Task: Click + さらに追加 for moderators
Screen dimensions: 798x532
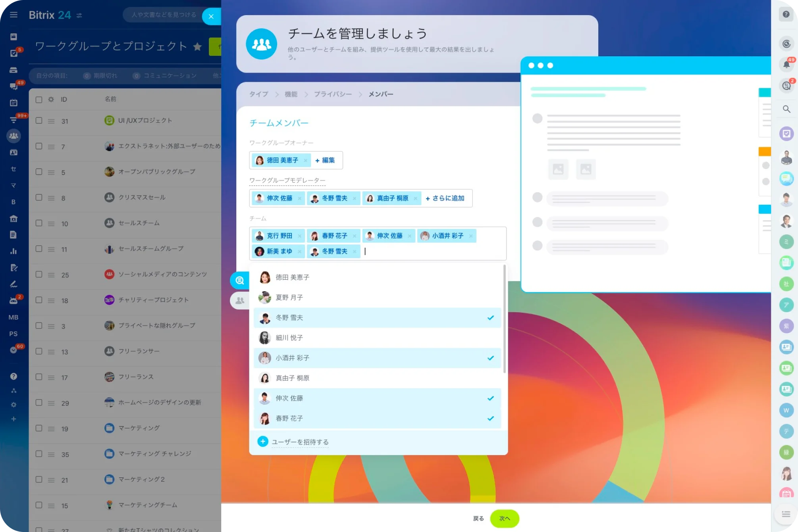Action: pos(445,198)
